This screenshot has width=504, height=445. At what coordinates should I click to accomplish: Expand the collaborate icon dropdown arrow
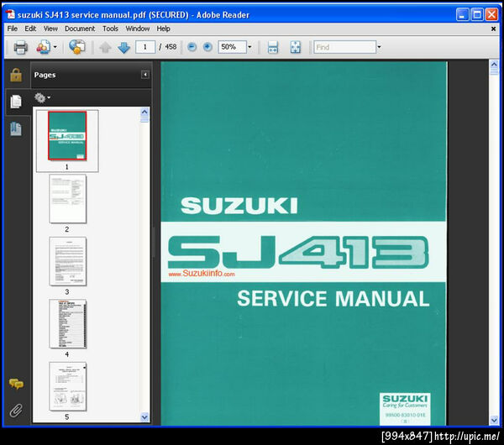click(x=55, y=47)
